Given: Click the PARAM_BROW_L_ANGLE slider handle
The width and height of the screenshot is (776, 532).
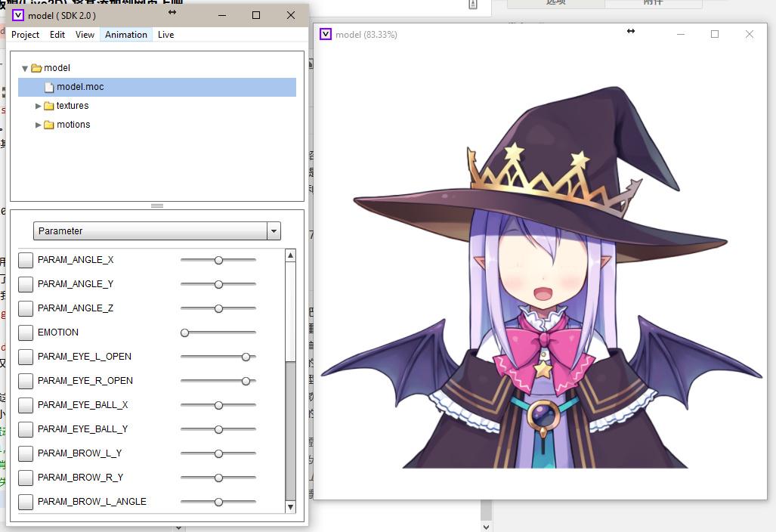Looking at the screenshot, I should (x=218, y=503).
